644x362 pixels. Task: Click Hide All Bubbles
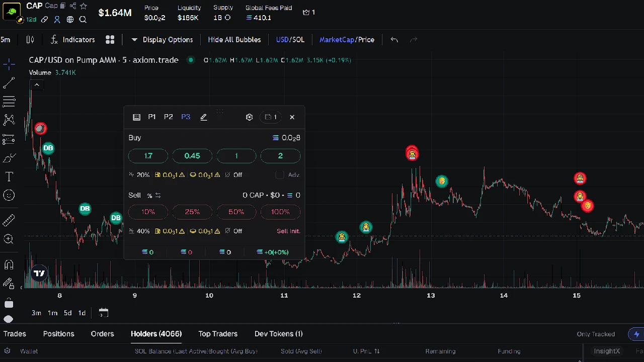pos(234,40)
